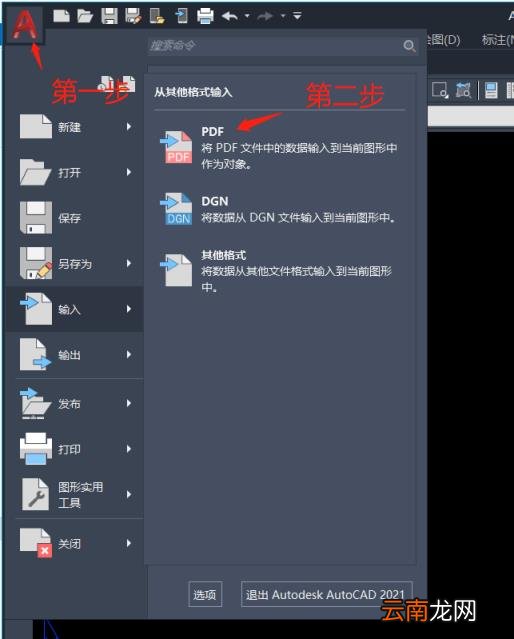The width and height of the screenshot is (514, 639).
Task: Select the 关闭 menu entry
Action: pyautogui.click(x=75, y=543)
